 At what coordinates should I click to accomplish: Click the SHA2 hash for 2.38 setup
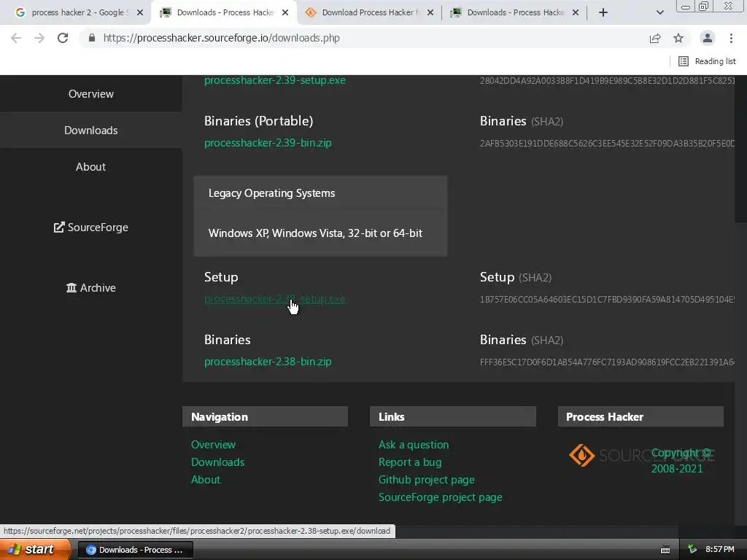click(x=607, y=299)
